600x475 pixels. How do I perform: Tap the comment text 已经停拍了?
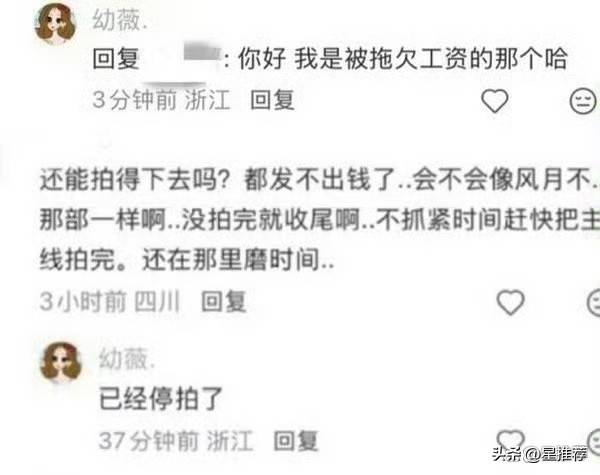[161, 398]
